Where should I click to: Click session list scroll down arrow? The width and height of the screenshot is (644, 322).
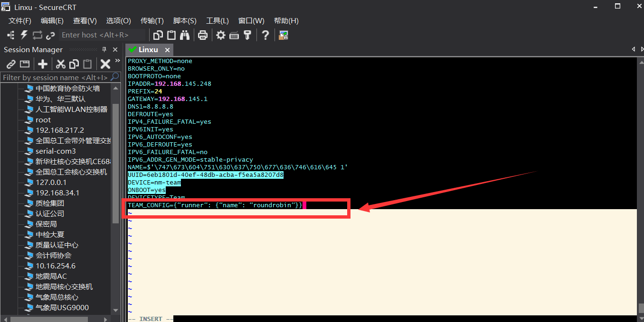click(x=115, y=310)
